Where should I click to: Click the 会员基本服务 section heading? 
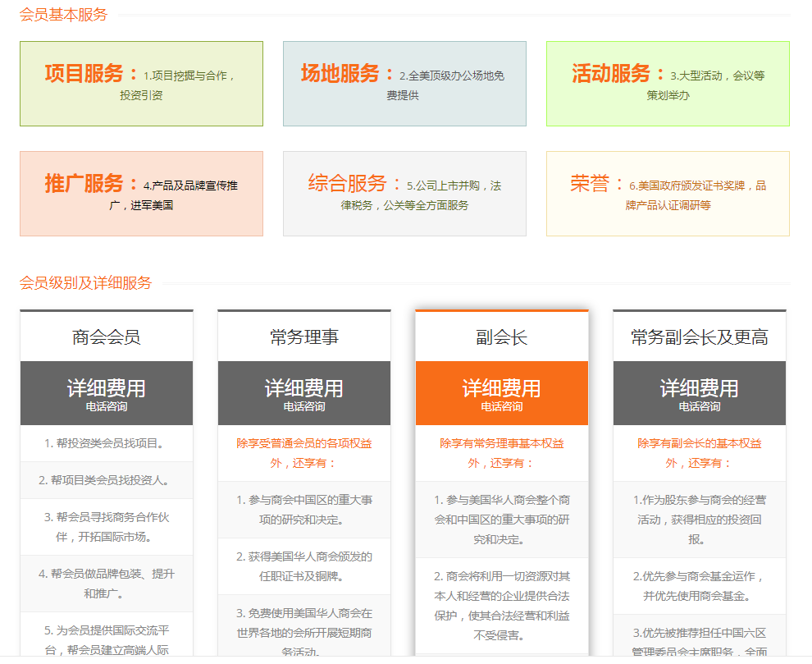tap(63, 15)
